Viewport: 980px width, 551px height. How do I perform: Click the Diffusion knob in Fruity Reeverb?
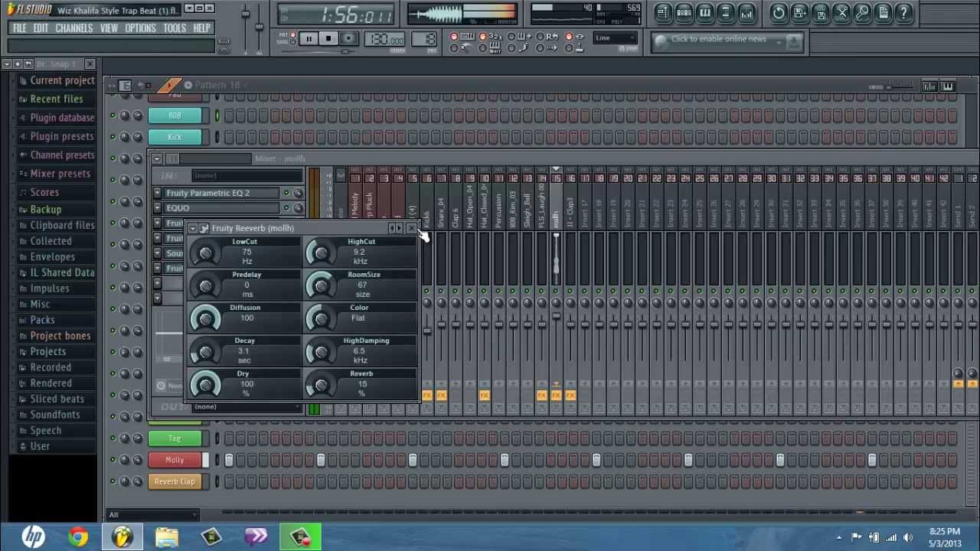pyautogui.click(x=205, y=319)
